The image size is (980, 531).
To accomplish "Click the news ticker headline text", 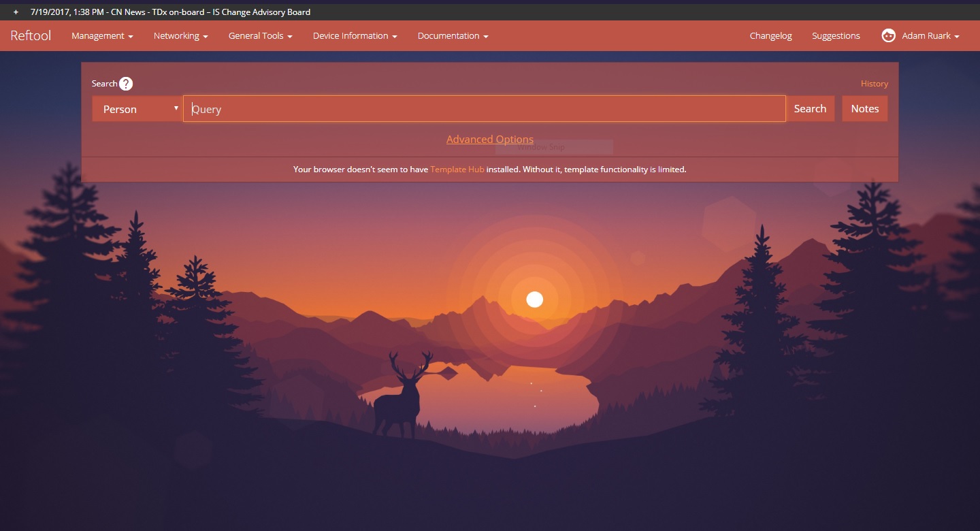I will [x=171, y=12].
